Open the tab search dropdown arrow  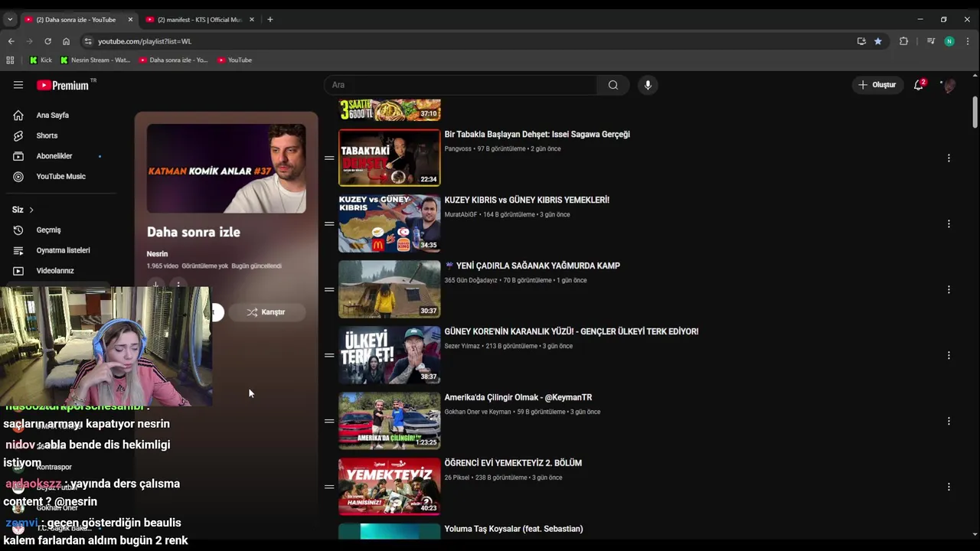point(10,19)
